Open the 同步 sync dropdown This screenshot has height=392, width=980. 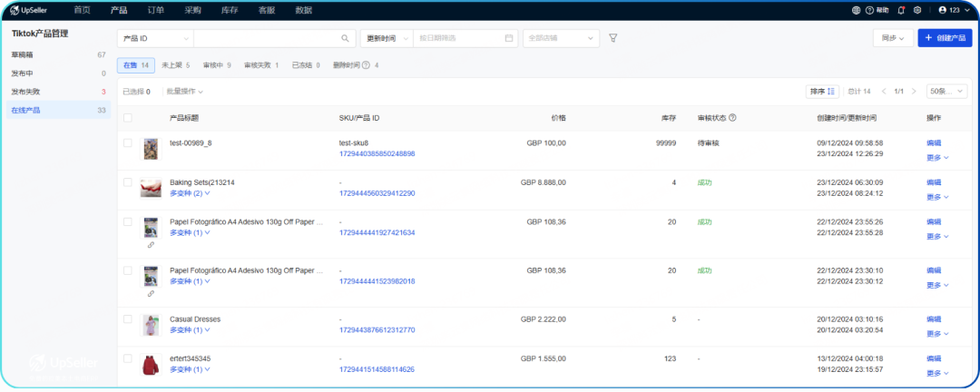point(892,38)
